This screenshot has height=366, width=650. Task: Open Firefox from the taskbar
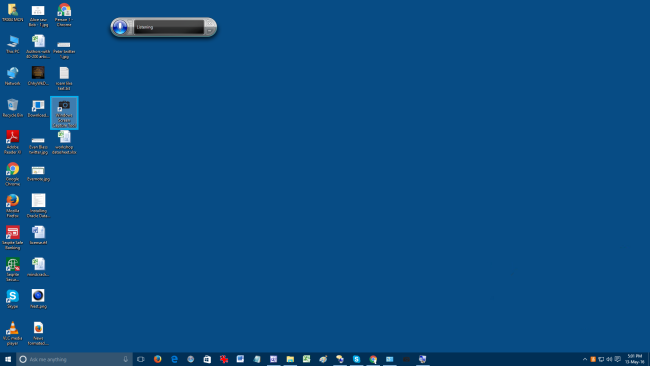click(158, 359)
